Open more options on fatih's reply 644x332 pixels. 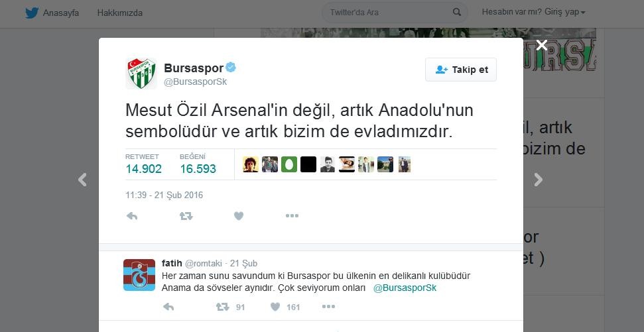point(328,306)
